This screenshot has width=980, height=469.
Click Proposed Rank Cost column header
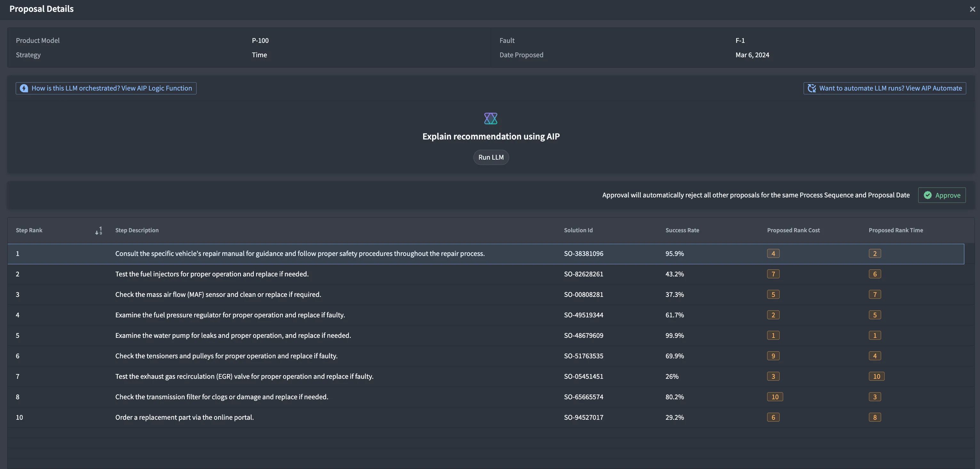coord(793,230)
